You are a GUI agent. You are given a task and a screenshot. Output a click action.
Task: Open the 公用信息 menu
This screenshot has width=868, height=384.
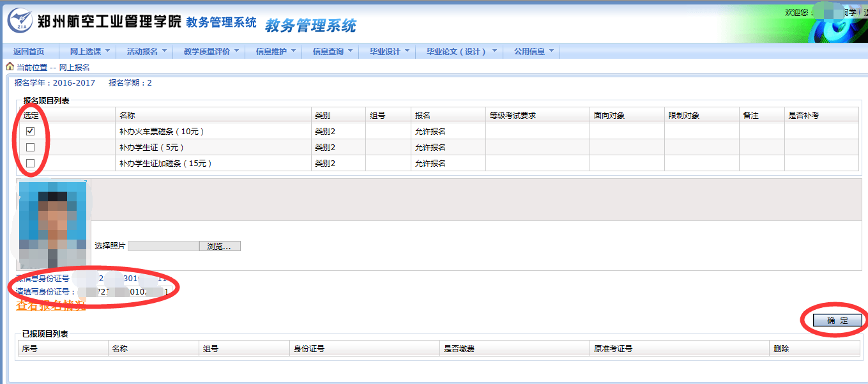(x=534, y=51)
